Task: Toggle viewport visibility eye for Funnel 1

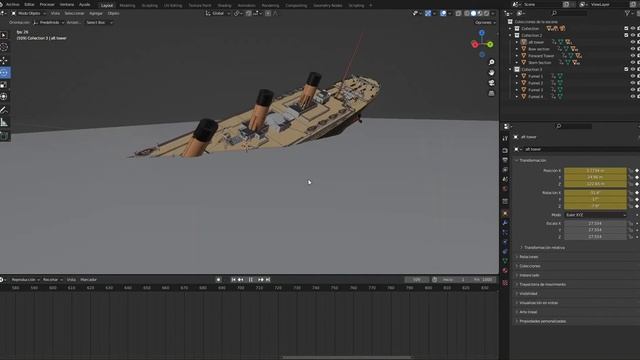Action: click(633, 76)
